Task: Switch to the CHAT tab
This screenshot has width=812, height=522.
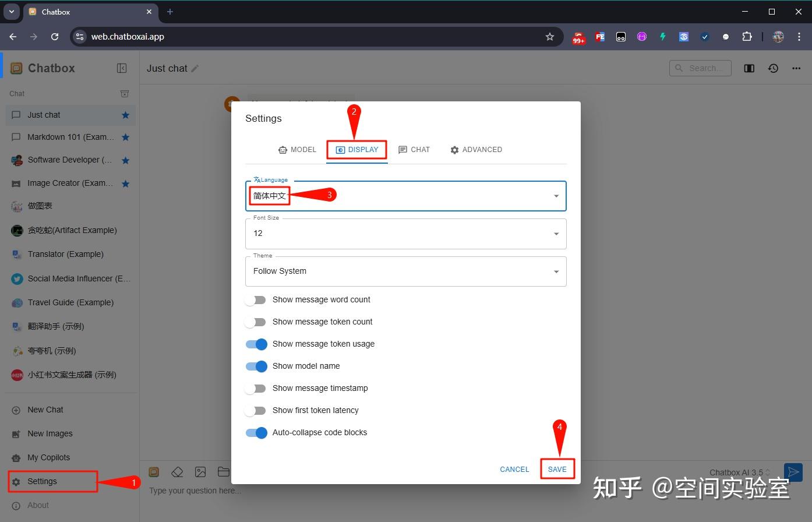Action: [x=414, y=149]
